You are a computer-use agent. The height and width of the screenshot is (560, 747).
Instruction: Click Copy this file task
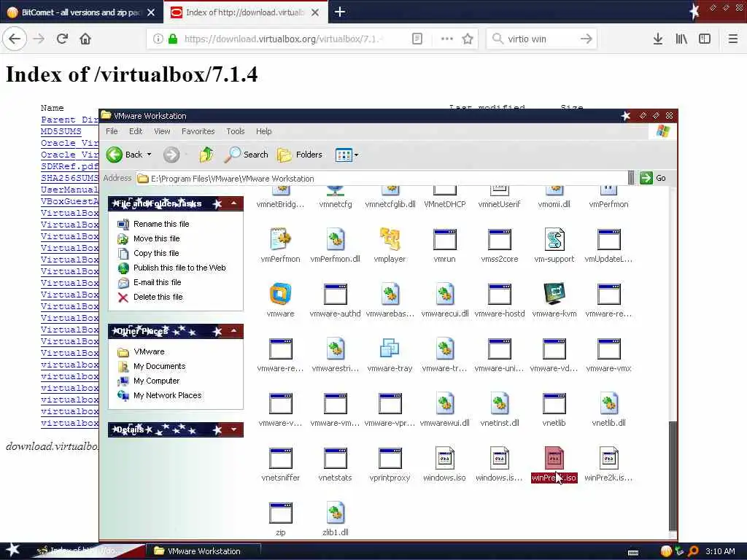(x=156, y=253)
